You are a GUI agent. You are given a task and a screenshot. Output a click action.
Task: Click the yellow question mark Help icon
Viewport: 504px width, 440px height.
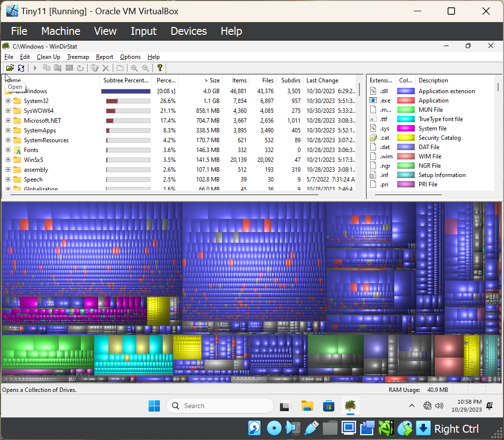pyautogui.click(x=160, y=68)
